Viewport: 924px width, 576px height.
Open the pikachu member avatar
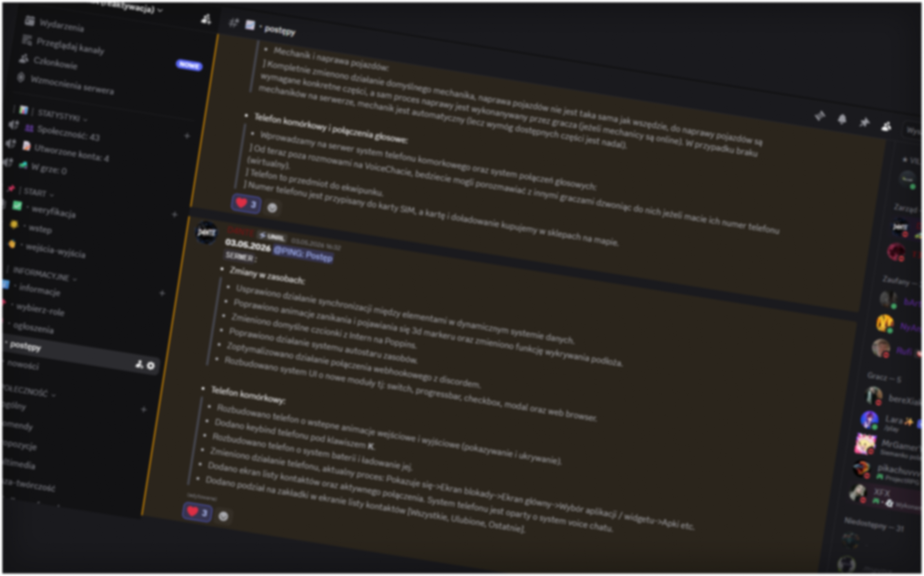click(861, 468)
